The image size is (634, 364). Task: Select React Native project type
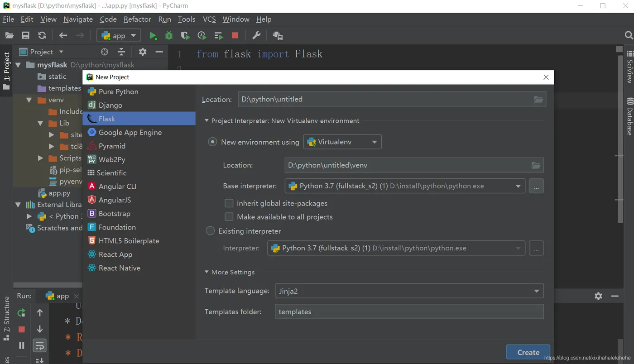139,268
